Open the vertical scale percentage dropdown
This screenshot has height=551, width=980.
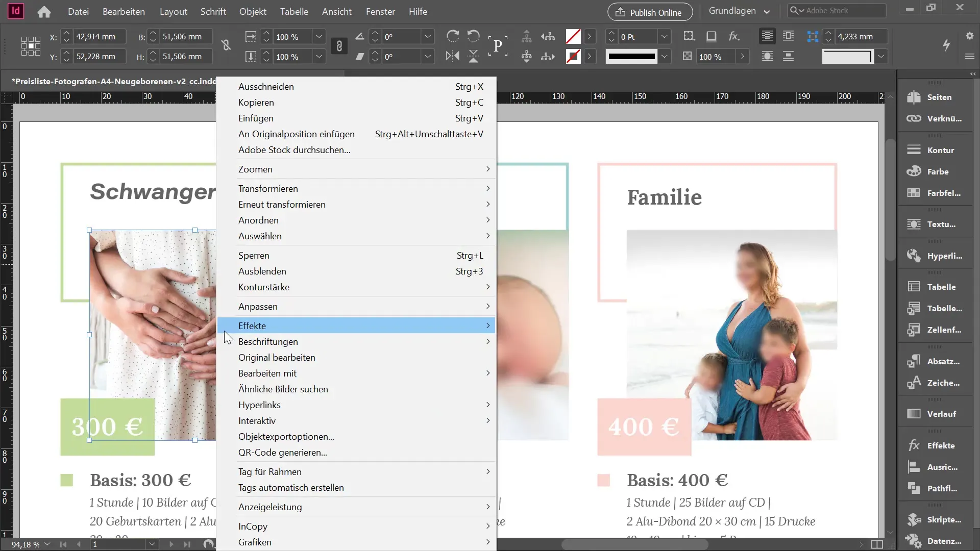point(319,57)
